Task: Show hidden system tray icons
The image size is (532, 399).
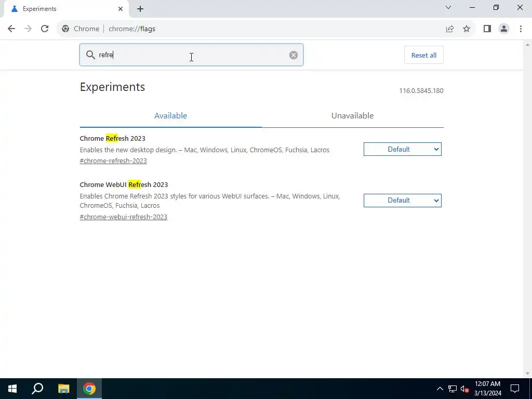Action: 440,389
